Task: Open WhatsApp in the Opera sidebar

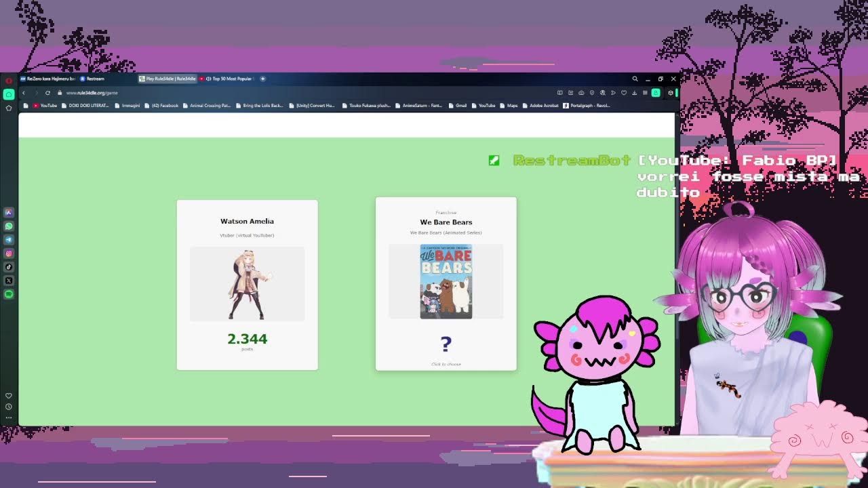Action: [9, 226]
